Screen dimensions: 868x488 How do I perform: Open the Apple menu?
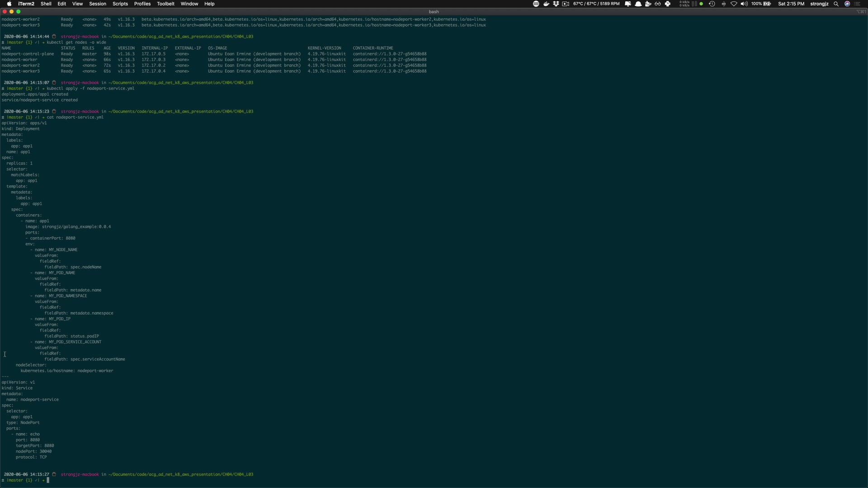point(9,4)
